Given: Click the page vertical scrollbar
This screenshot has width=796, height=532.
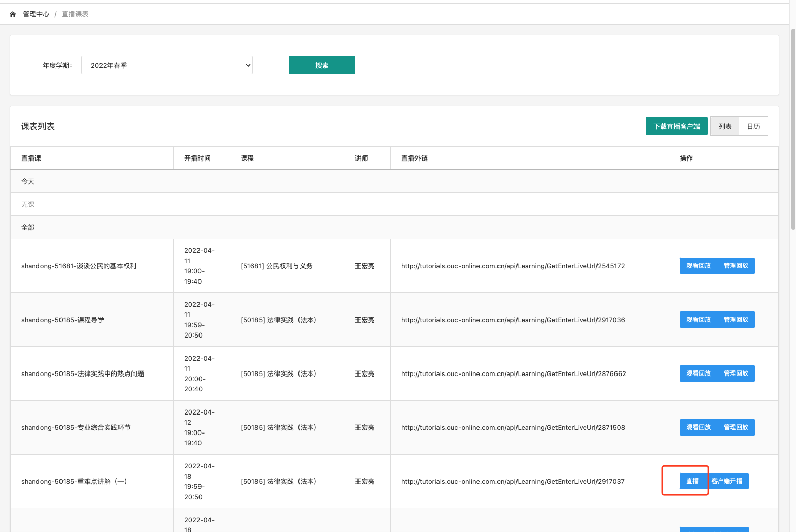Looking at the screenshot, I should pos(793,128).
